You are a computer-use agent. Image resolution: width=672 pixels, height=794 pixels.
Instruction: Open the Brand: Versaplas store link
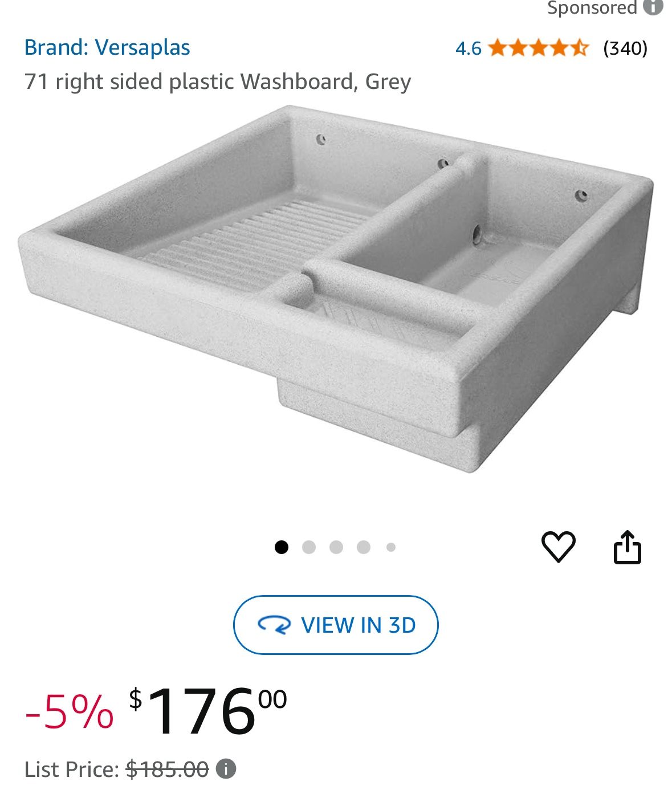tap(107, 47)
